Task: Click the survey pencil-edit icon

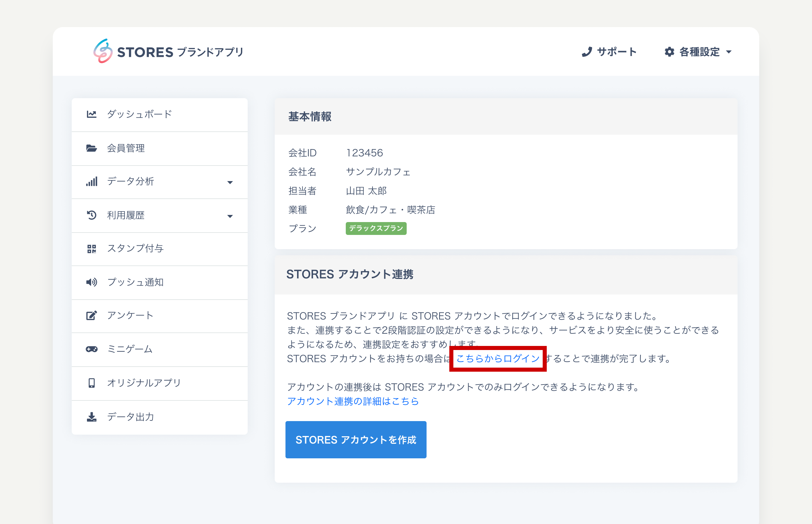Action: pos(91,315)
